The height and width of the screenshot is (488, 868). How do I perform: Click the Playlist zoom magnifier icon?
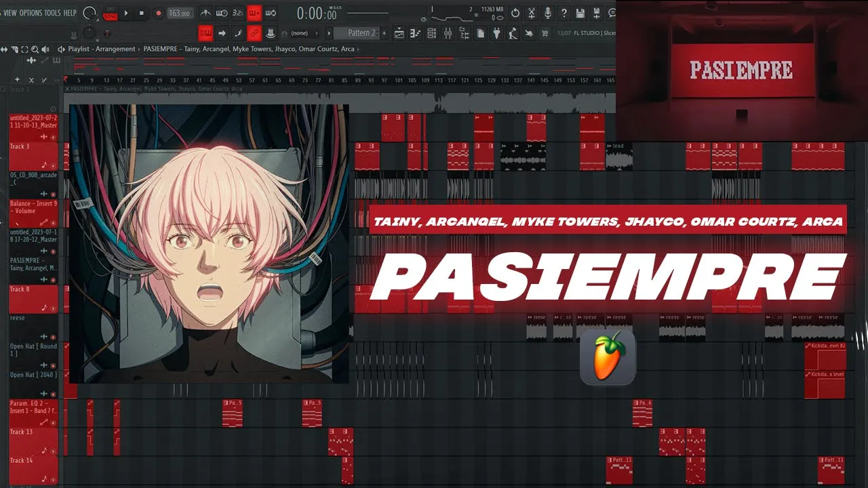click(35, 49)
